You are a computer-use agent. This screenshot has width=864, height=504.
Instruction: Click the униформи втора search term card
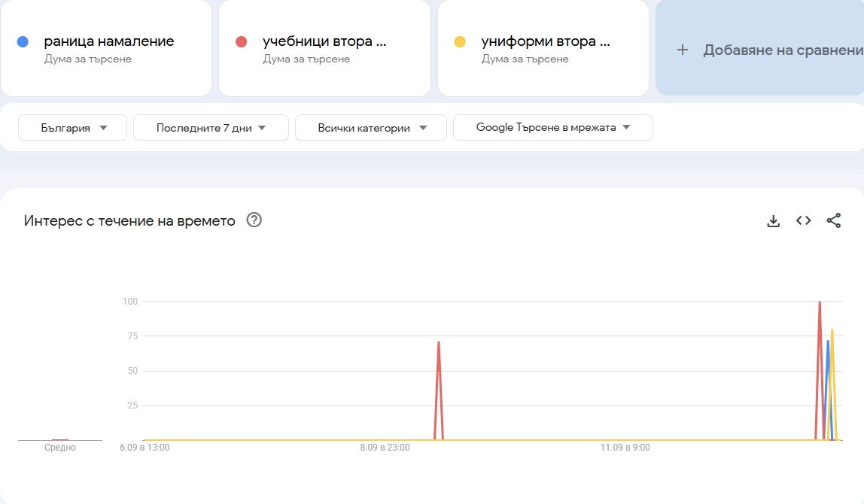pos(542,49)
